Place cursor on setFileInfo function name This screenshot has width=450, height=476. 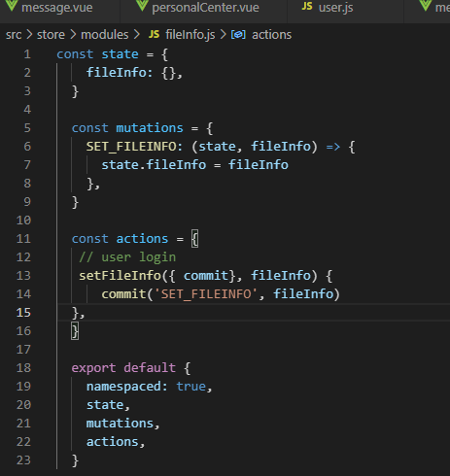click(120, 276)
